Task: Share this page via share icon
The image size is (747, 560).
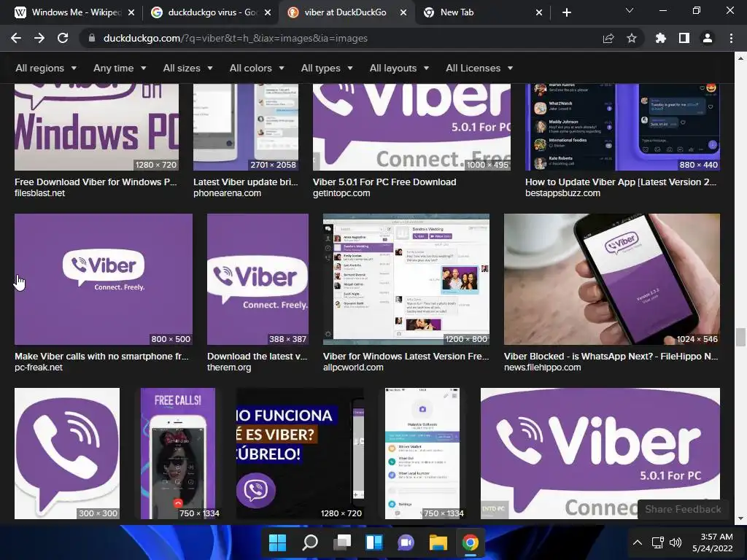Action: pyautogui.click(x=608, y=38)
